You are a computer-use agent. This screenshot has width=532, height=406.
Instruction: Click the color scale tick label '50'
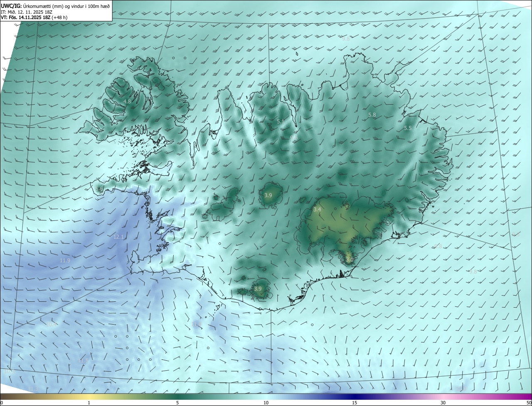pyautogui.click(x=529, y=403)
